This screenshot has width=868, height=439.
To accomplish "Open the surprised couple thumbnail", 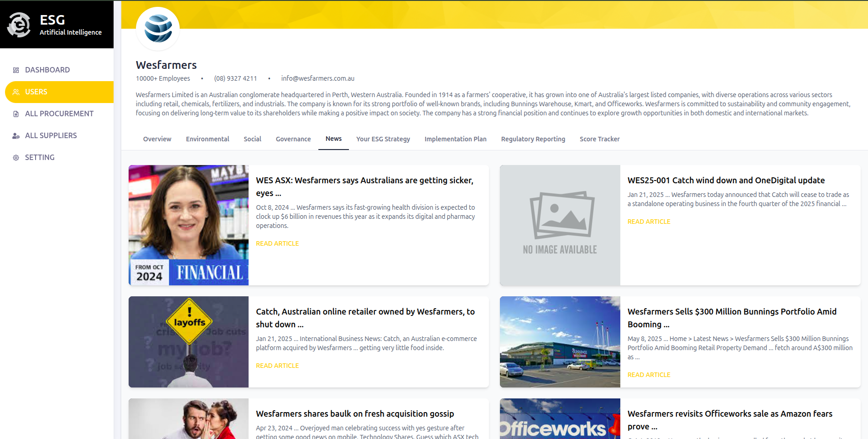I will [x=189, y=419].
